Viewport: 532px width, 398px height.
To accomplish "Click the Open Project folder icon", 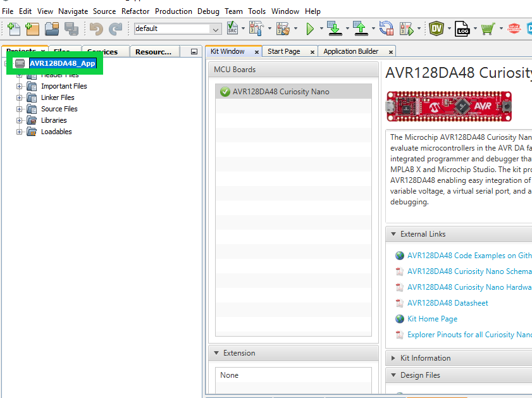I will (x=52, y=28).
